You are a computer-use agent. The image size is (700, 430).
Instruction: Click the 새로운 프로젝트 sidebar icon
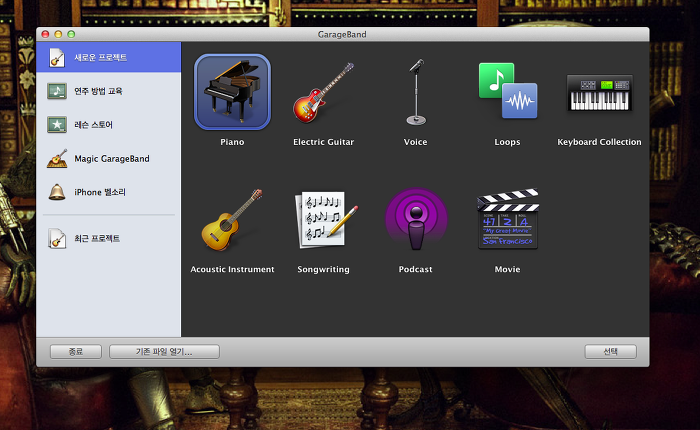(57, 57)
